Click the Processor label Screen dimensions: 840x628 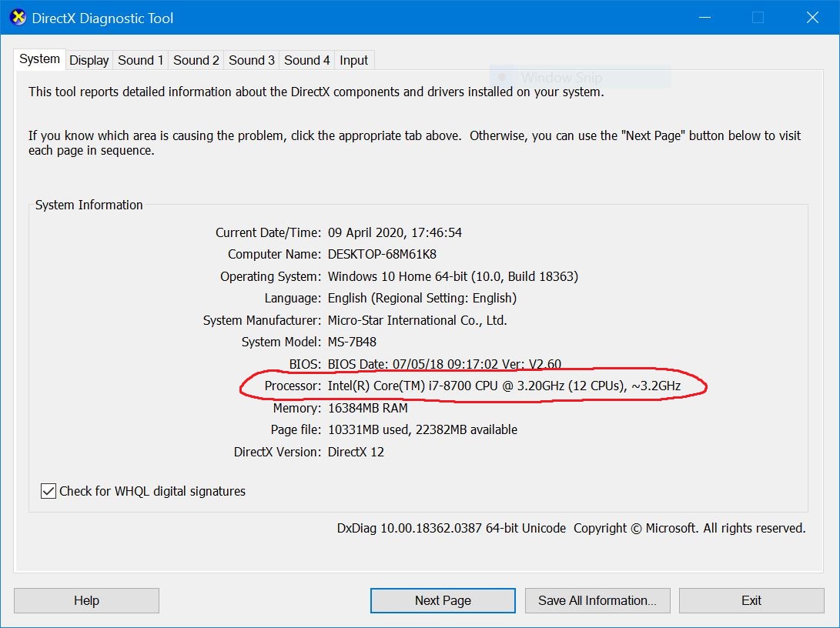(x=293, y=386)
